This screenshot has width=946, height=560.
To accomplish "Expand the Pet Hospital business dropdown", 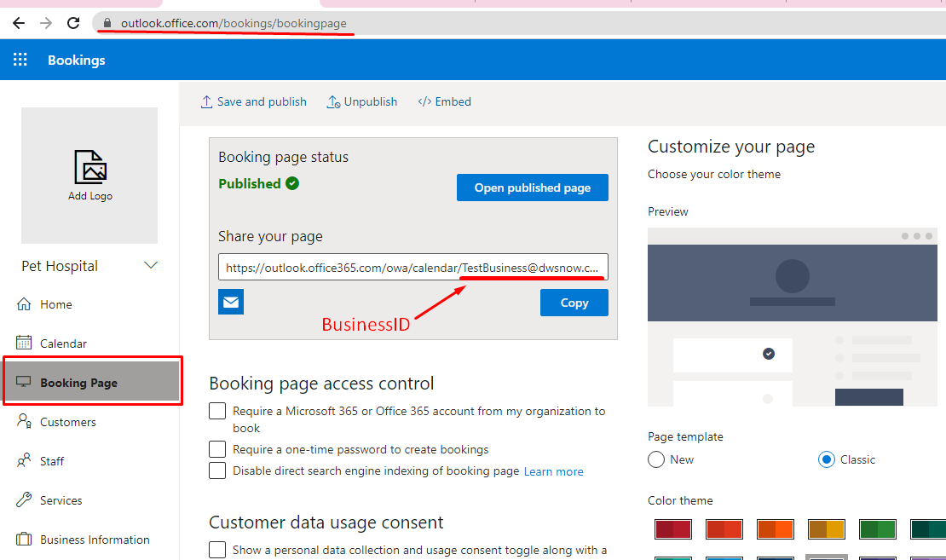I will coord(151,266).
